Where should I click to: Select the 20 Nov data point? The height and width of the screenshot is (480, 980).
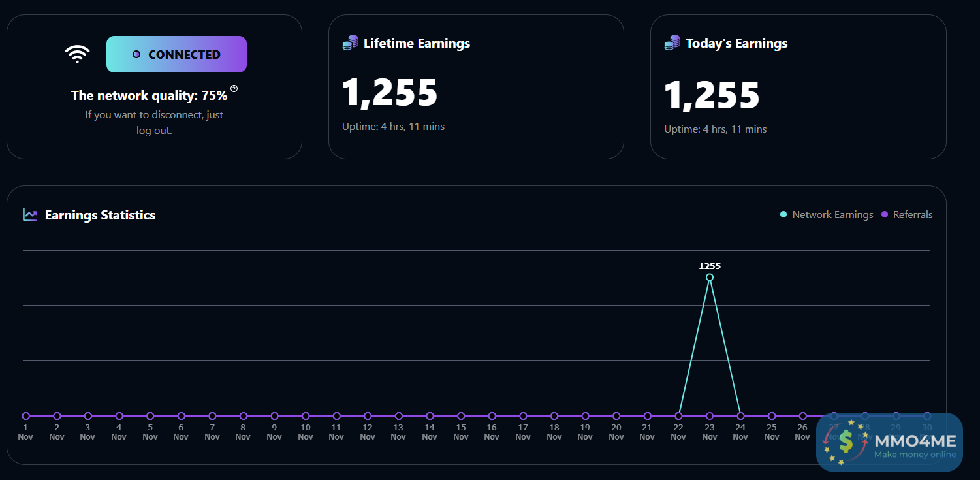tap(616, 416)
